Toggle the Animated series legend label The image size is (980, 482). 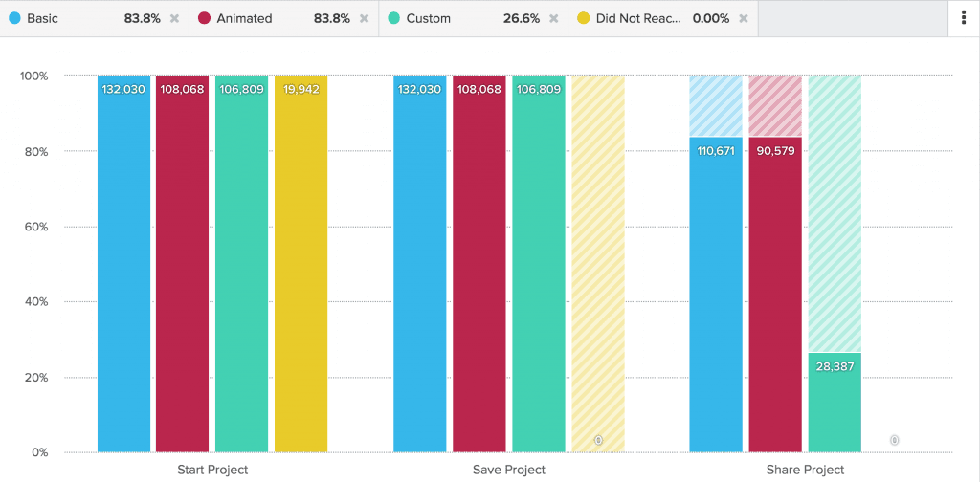click(x=244, y=19)
